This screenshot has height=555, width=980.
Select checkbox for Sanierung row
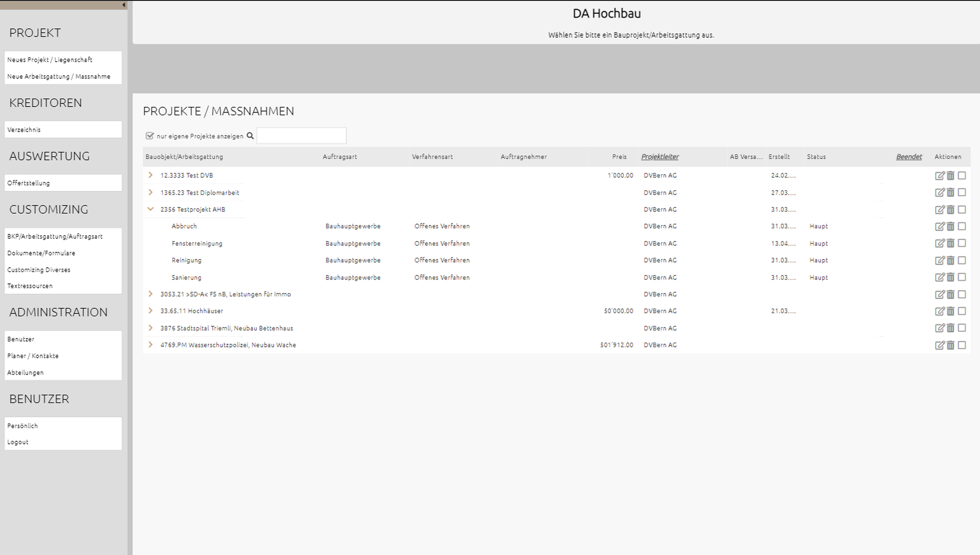[x=962, y=277]
